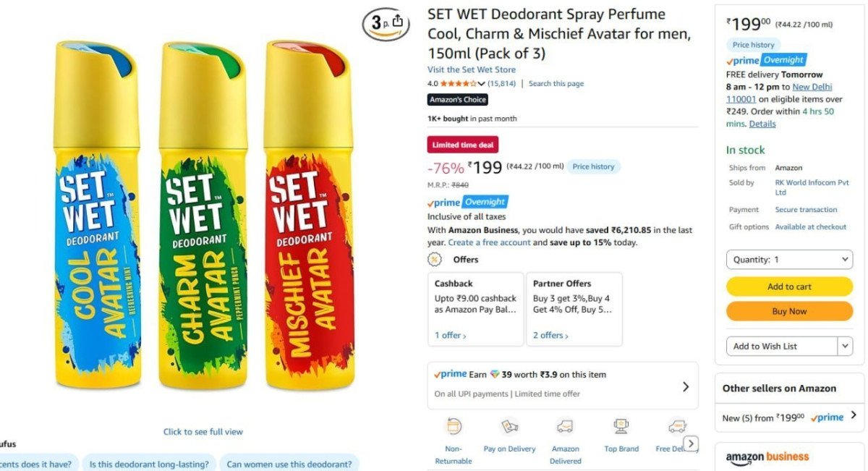The image size is (868, 471).
Task: Open the 15,814 ratings link
Action: point(502,84)
